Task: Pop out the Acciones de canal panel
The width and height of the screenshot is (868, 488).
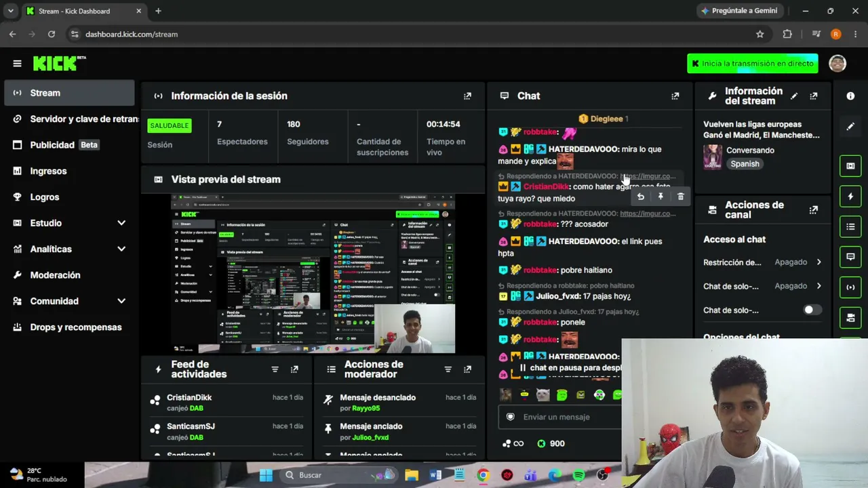Action: click(x=814, y=210)
